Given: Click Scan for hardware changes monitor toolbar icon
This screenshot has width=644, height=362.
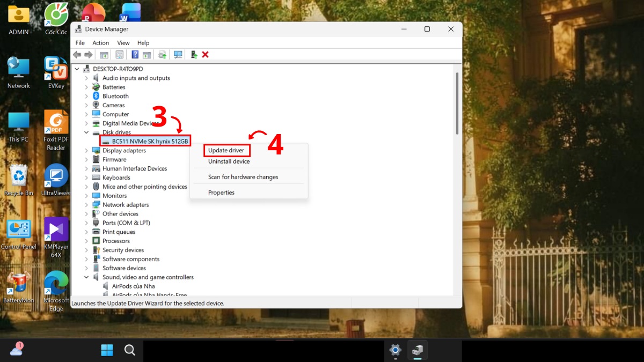Looking at the screenshot, I should tap(178, 55).
